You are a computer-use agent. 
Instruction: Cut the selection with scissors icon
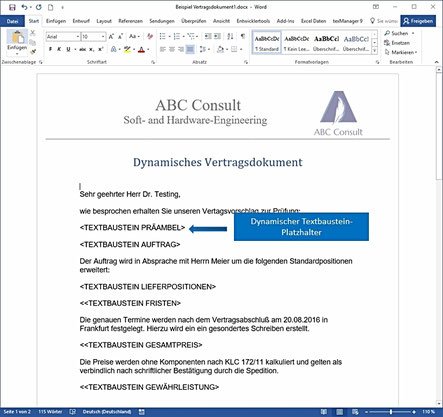click(x=33, y=33)
